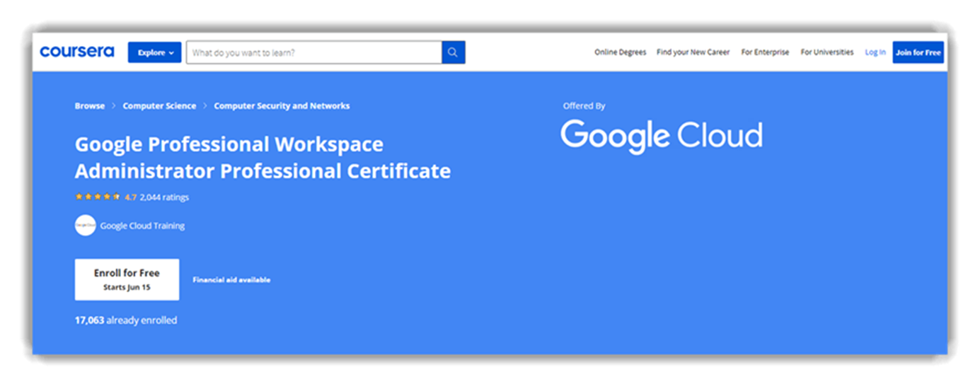Open Find your New Career
This screenshot has height=387, width=980.
coord(693,52)
